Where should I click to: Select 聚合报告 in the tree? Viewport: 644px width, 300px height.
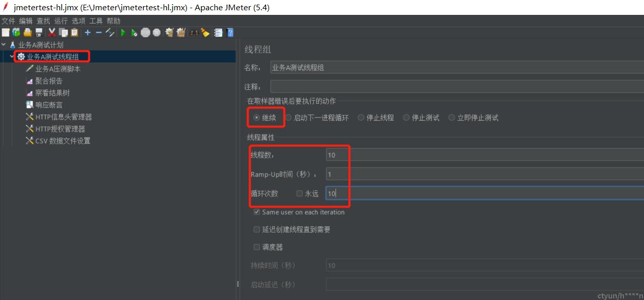tap(49, 81)
